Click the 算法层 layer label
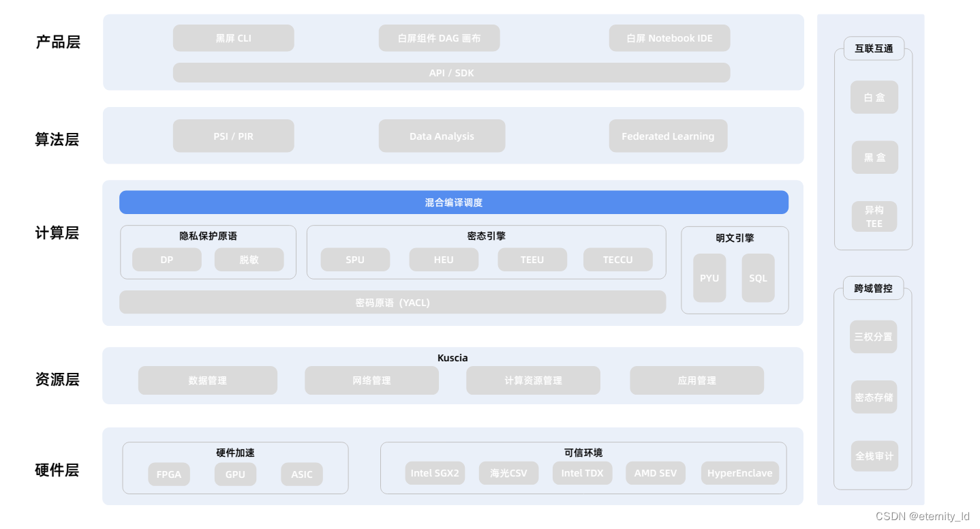 57,140
